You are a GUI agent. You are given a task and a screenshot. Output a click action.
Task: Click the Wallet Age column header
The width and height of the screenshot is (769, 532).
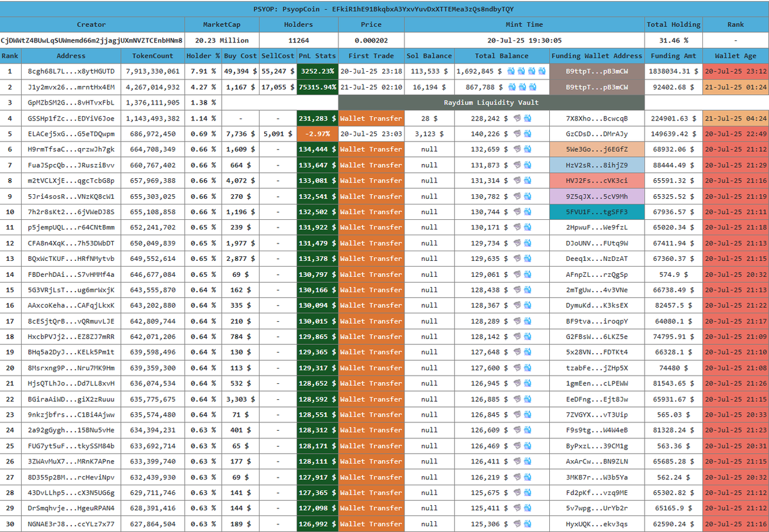click(x=735, y=56)
